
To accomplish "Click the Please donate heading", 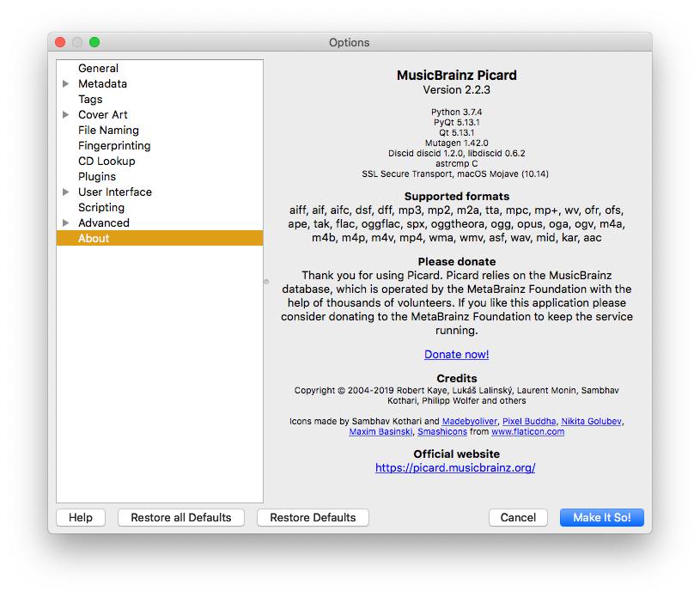I will pos(456,262).
